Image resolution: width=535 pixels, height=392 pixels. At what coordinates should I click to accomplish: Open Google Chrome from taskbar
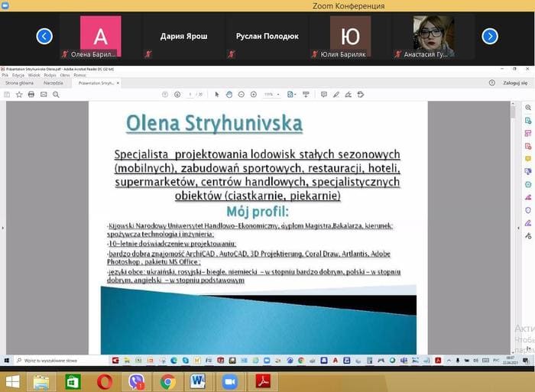(167, 381)
